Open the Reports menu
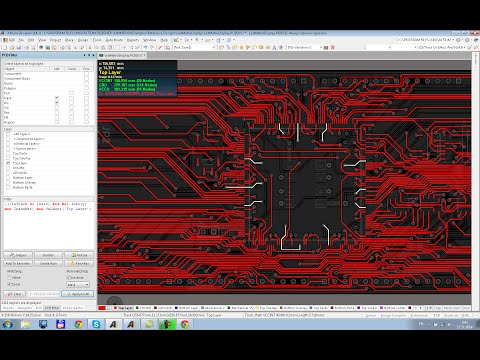480x360 pixels. (133, 40)
